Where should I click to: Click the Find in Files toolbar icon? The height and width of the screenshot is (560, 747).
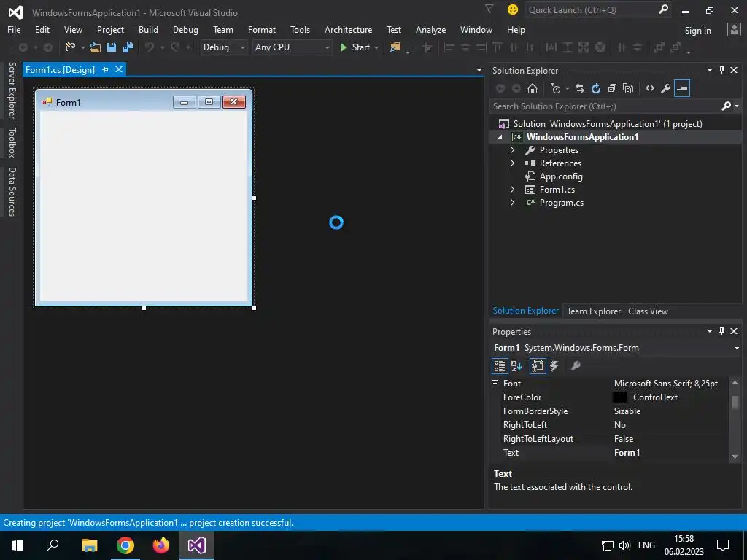(395, 47)
